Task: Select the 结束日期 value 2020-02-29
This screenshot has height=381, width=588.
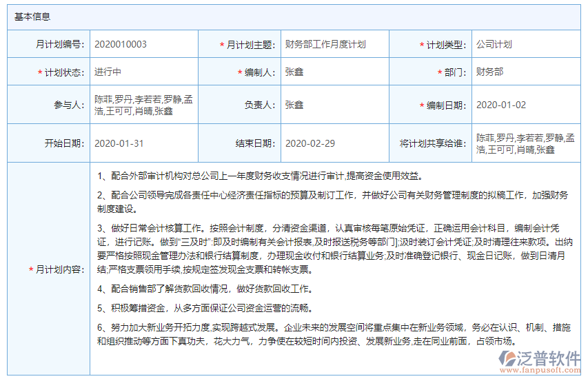Action: click(x=310, y=143)
